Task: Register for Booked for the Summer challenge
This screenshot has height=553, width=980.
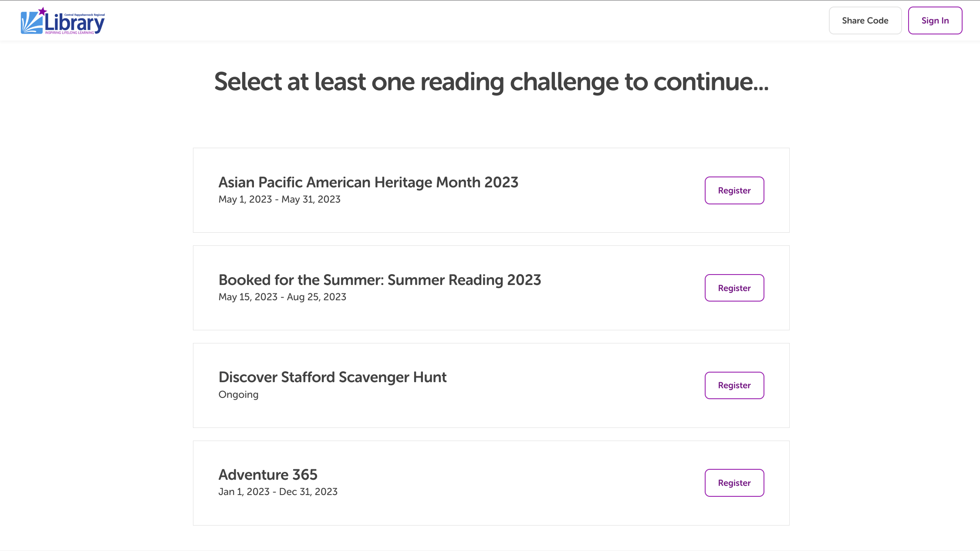Action: click(x=734, y=288)
